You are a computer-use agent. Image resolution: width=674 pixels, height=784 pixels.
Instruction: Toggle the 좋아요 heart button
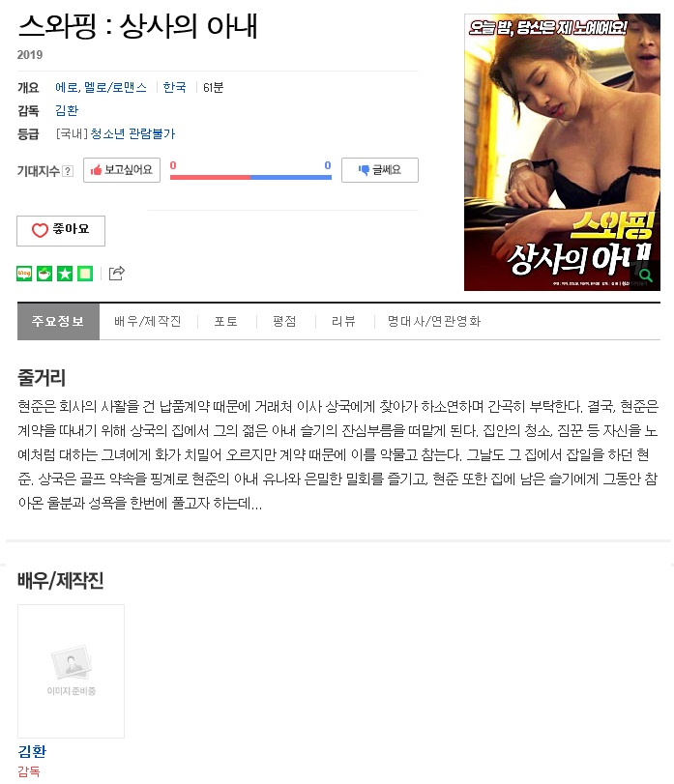[61, 230]
